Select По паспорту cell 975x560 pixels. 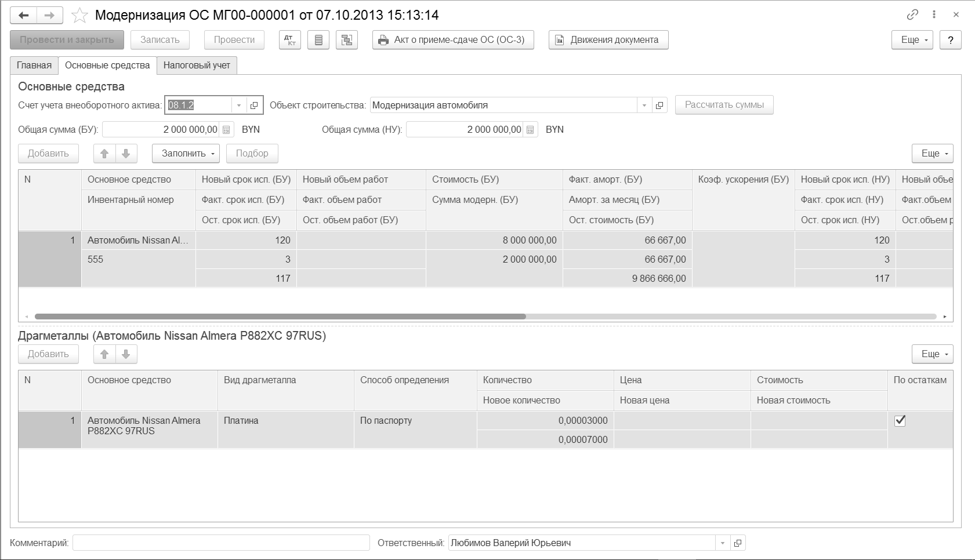pyautogui.click(x=415, y=430)
